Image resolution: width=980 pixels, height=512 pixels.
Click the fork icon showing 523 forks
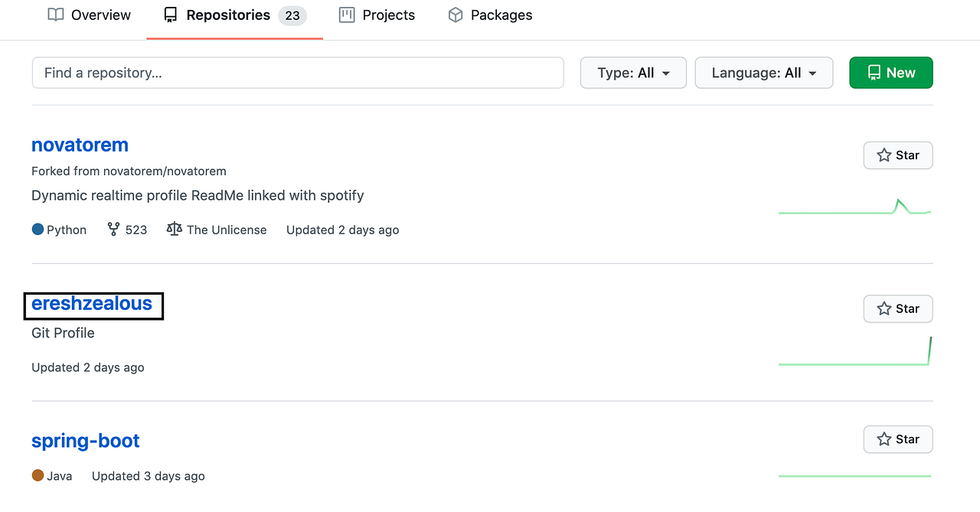click(x=113, y=230)
